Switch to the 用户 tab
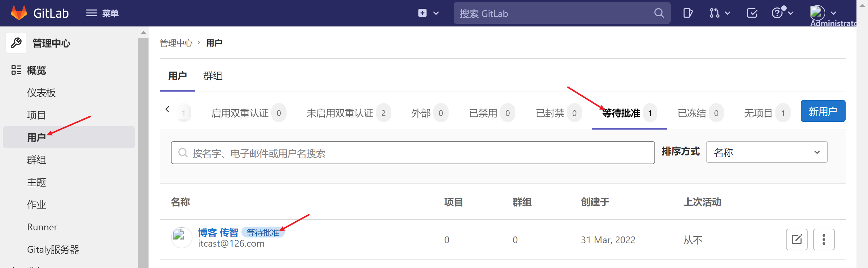The image size is (868, 268). click(x=177, y=76)
